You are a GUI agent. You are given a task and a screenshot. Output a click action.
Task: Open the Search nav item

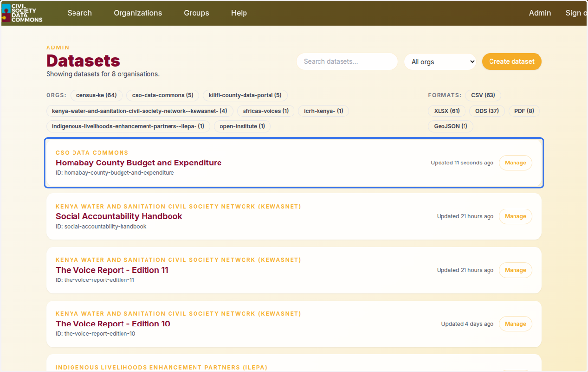[79, 13]
